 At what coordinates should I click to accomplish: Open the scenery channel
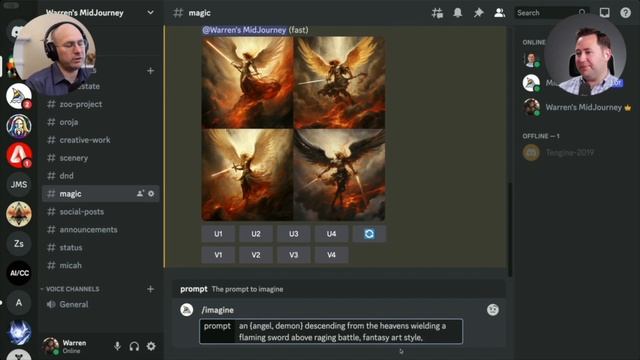100,158
